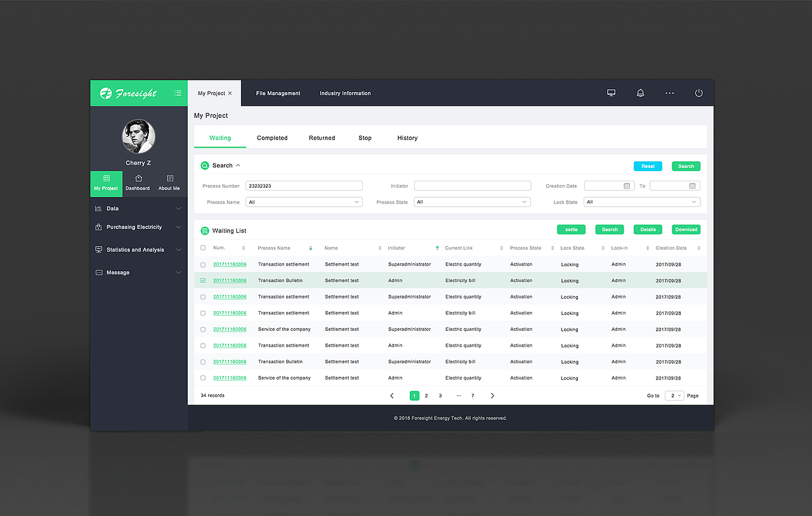This screenshot has height=516, width=812.
Task: Open the Process State dropdown
Action: pyautogui.click(x=472, y=202)
